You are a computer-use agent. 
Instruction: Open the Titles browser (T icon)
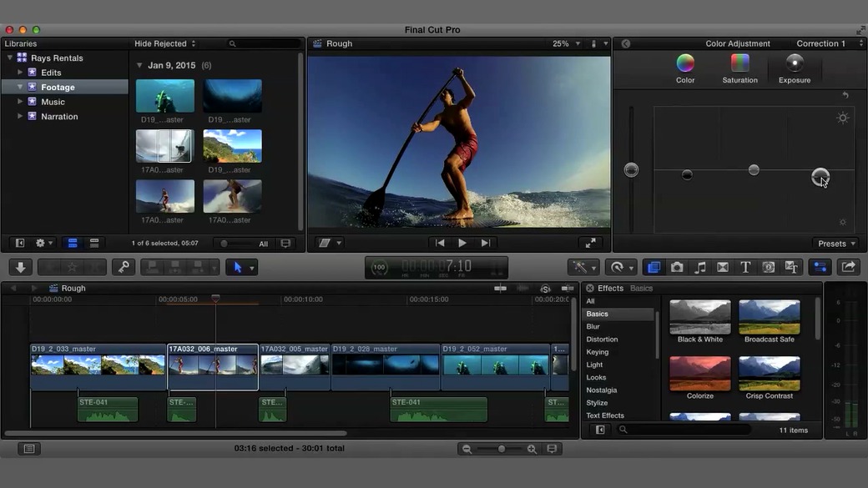[745, 267]
